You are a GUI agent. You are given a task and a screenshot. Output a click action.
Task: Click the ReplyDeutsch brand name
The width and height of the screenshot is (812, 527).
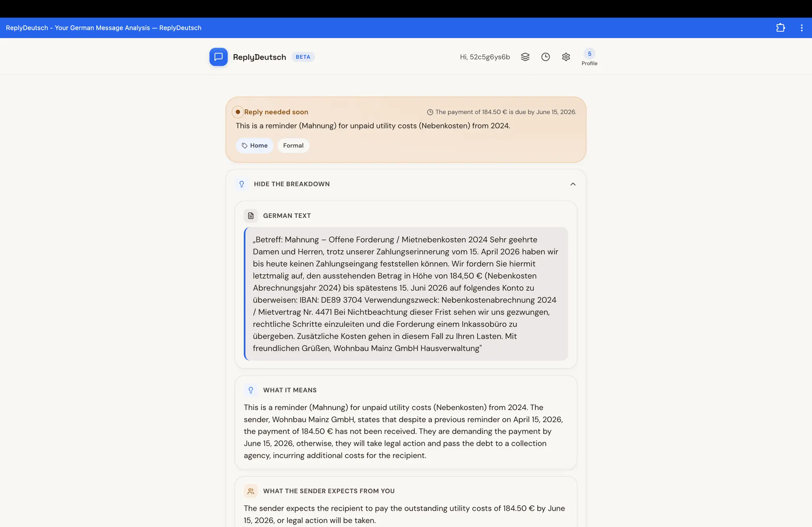[x=259, y=57]
